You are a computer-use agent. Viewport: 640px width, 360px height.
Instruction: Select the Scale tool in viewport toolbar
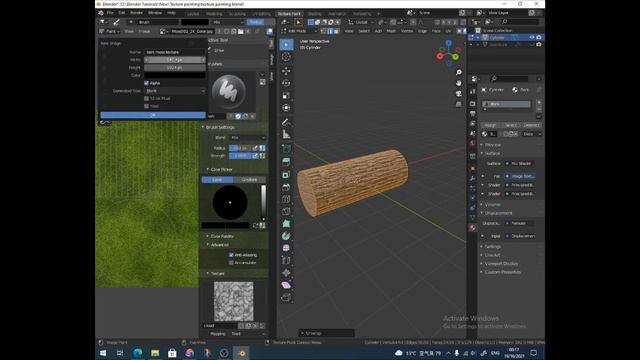[x=286, y=96]
